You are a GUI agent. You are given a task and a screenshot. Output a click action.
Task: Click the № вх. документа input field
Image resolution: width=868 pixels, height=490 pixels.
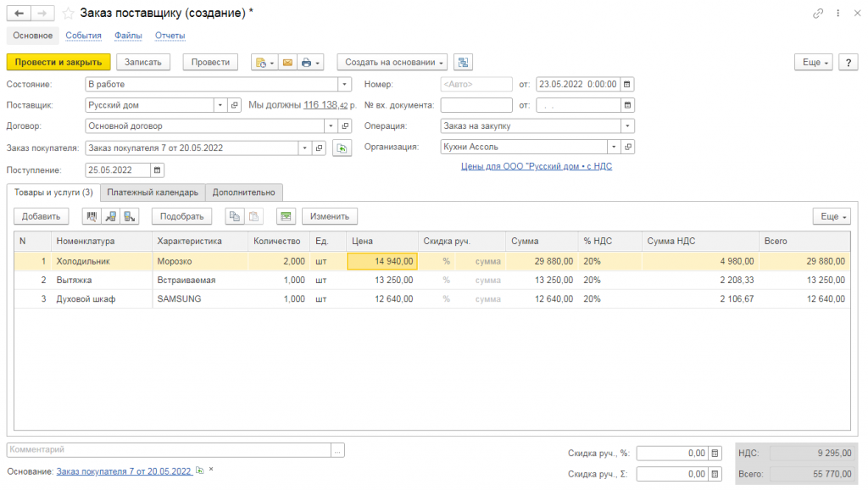point(476,105)
